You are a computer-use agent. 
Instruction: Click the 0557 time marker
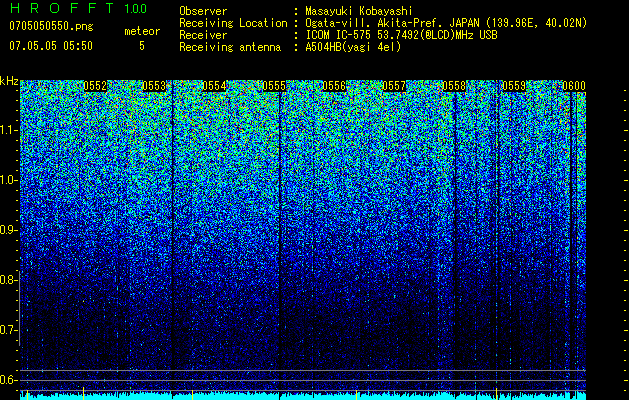click(394, 86)
